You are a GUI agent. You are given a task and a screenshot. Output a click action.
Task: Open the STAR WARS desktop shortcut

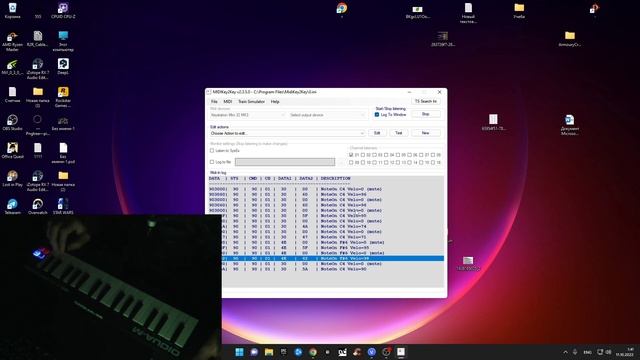click(63, 207)
